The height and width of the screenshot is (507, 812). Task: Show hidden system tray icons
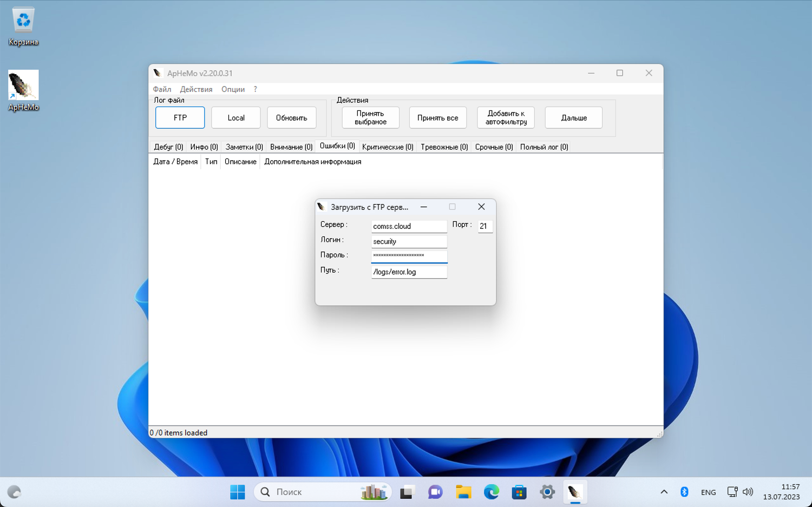[664, 492]
